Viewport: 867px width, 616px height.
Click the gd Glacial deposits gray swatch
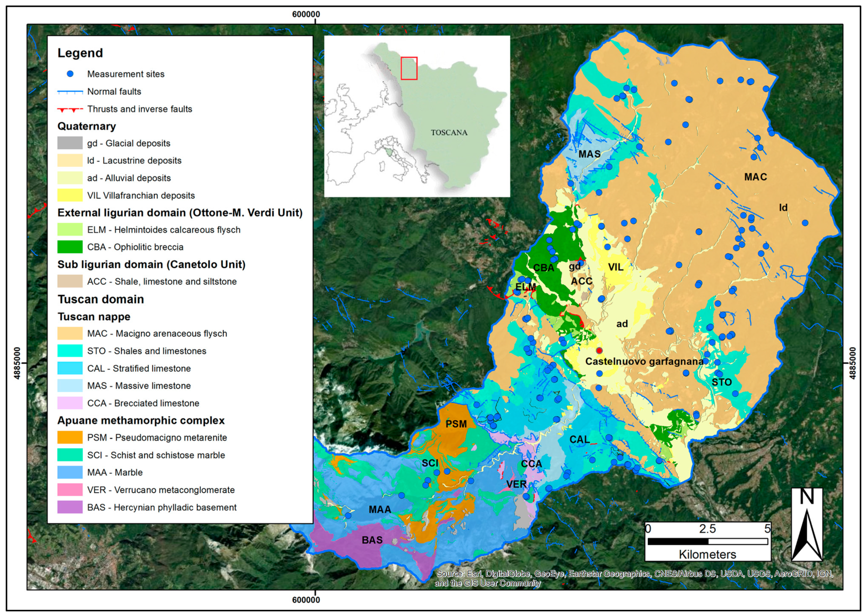pyautogui.click(x=70, y=143)
